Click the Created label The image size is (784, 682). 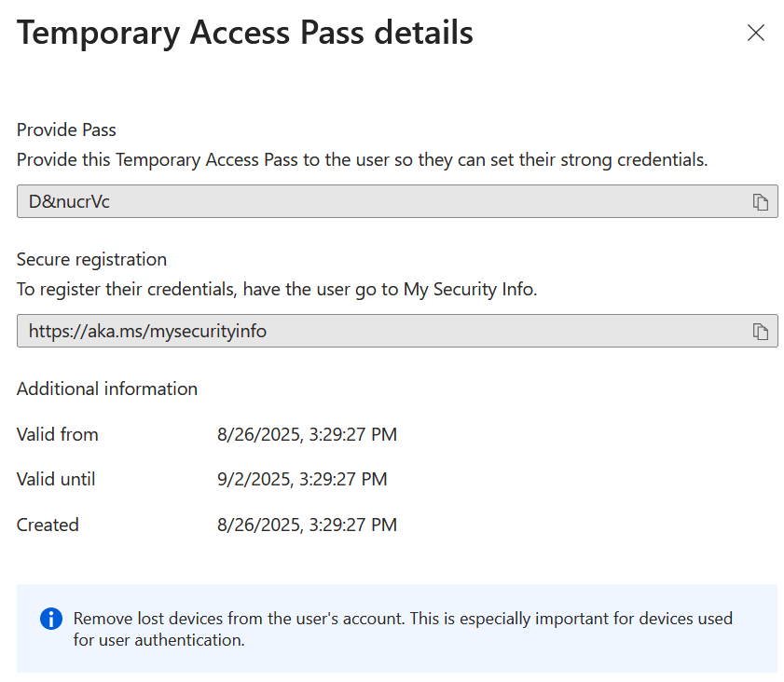(x=48, y=525)
